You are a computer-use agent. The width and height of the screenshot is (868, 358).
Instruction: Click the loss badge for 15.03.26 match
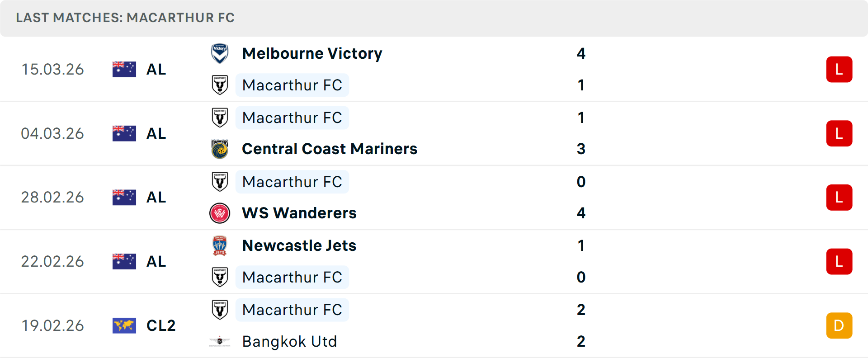[839, 69]
